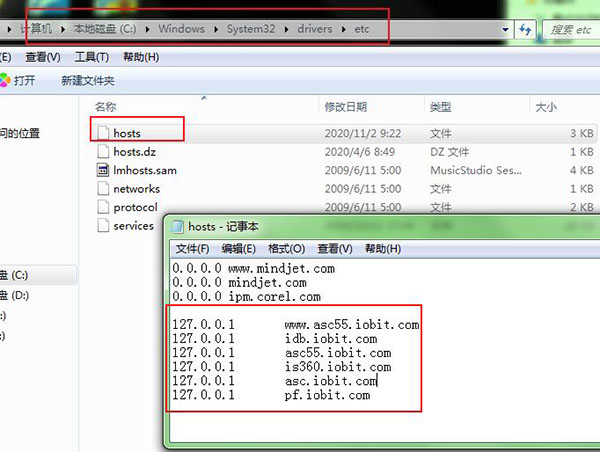Go to Windows folder in address path

pyautogui.click(x=181, y=29)
